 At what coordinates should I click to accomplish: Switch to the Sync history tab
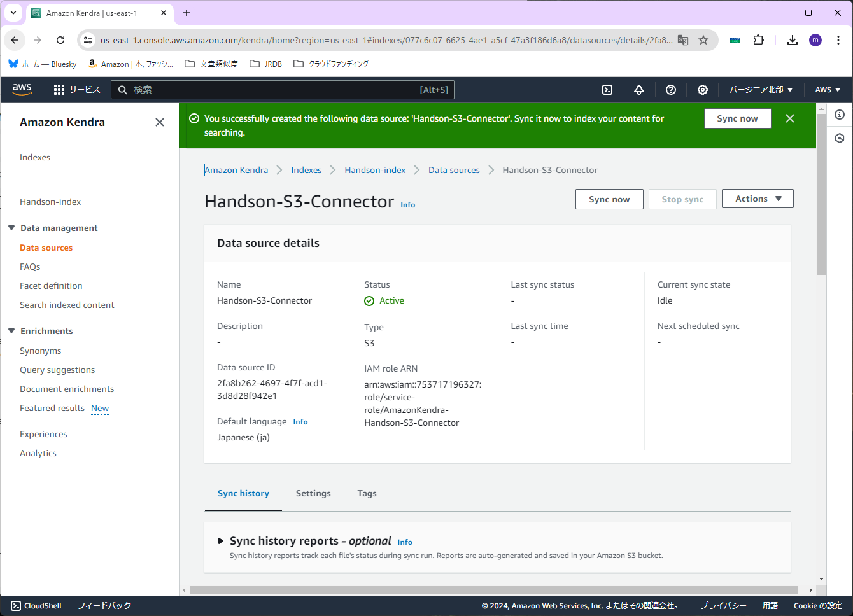[243, 493]
